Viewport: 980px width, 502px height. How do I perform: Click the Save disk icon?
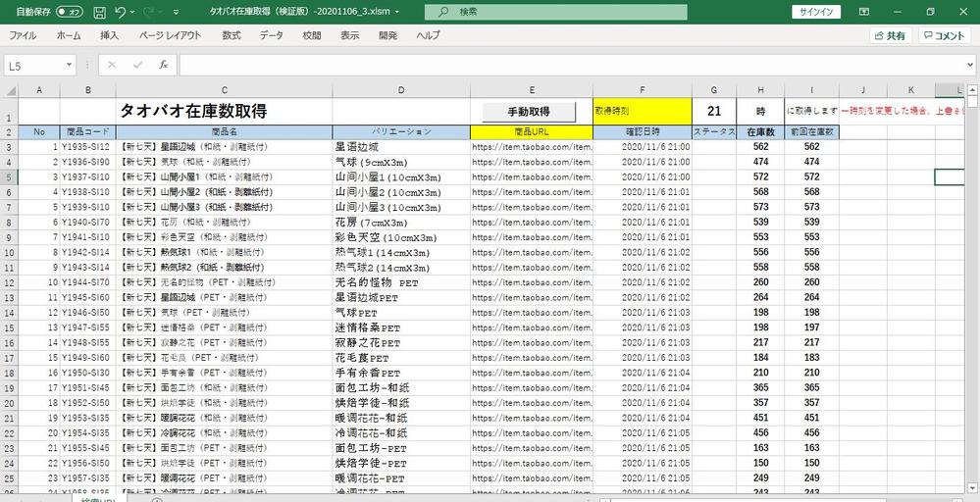click(x=99, y=12)
